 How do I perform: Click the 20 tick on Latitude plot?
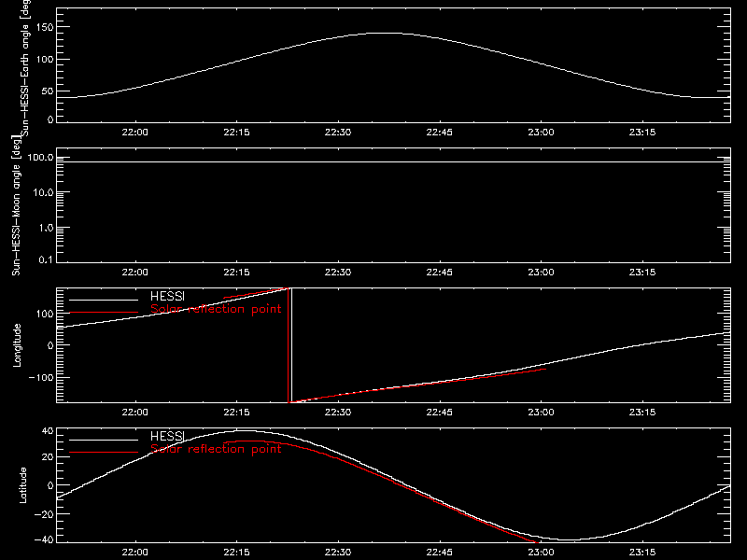(x=48, y=457)
